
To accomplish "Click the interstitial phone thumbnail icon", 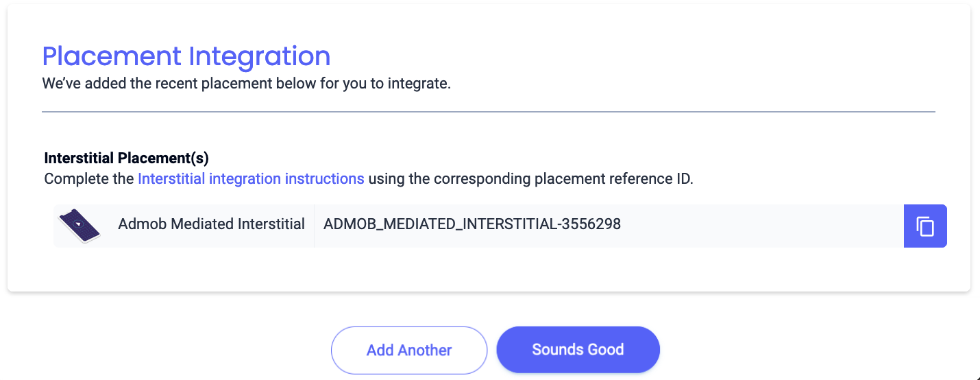I will (79, 226).
